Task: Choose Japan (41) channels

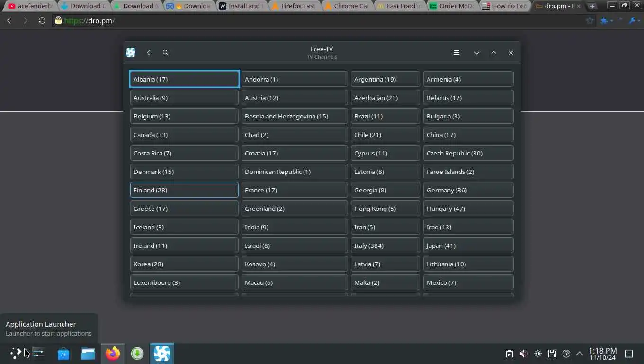Action: (468, 246)
